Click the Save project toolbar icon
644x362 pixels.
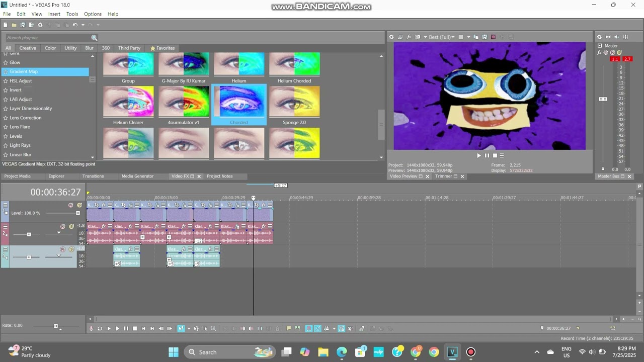pyautogui.click(x=23, y=25)
